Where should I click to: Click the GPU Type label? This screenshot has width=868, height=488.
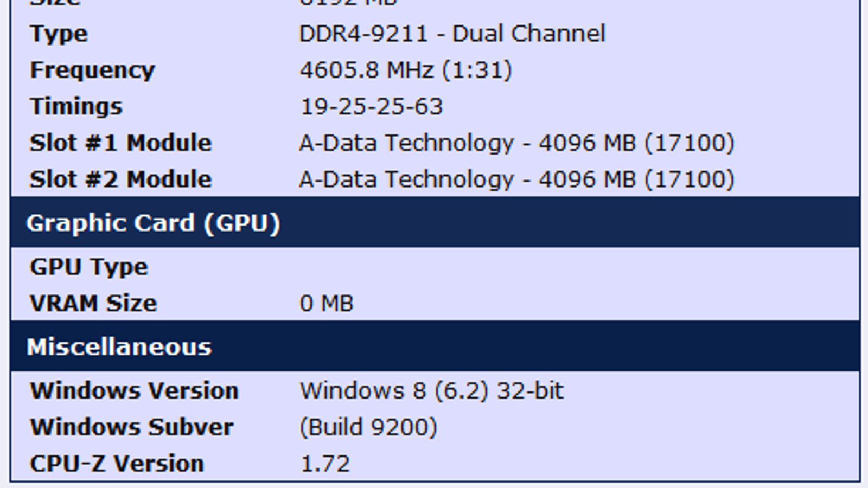click(89, 267)
